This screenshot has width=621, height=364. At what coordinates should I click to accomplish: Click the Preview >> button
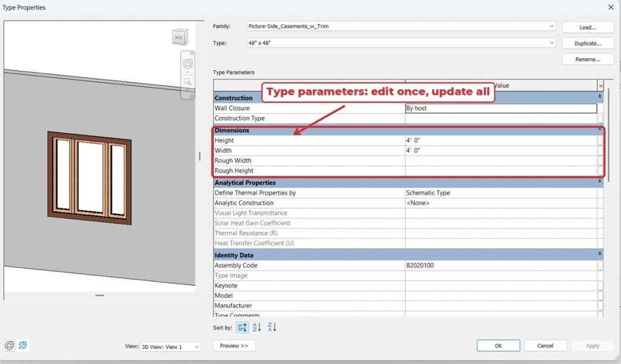click(234, 345)
